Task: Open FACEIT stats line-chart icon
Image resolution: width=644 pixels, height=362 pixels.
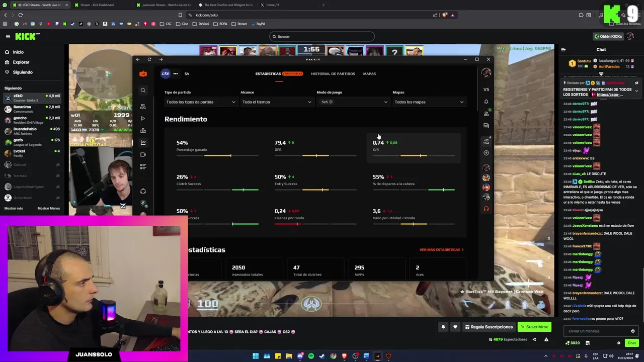Action: tap(143, 143)
